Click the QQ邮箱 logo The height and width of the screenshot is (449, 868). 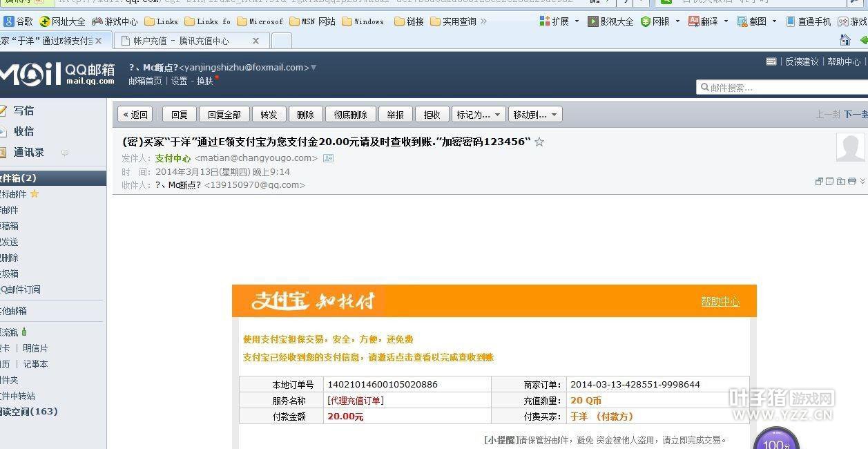(x=57, y=73)
